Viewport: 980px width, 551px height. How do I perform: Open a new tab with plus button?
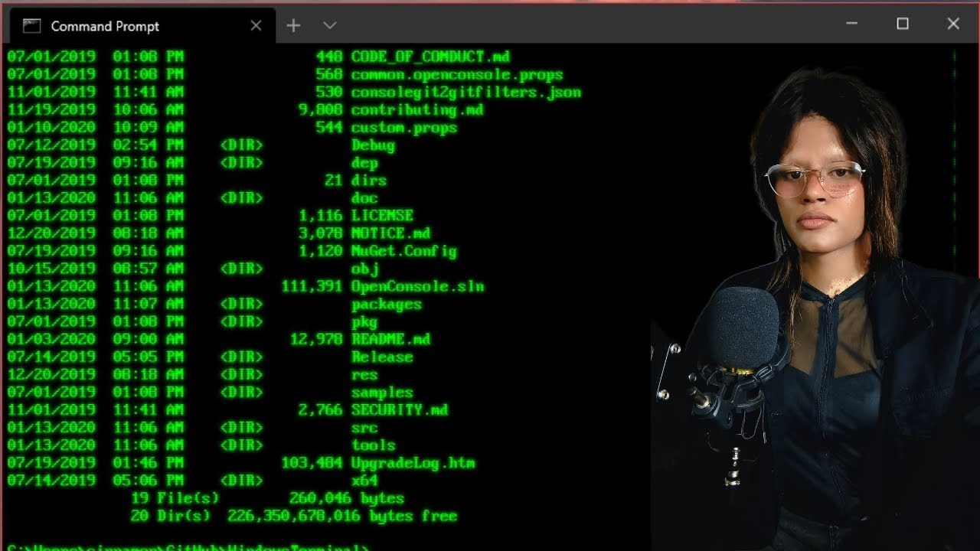pos(293,25)
